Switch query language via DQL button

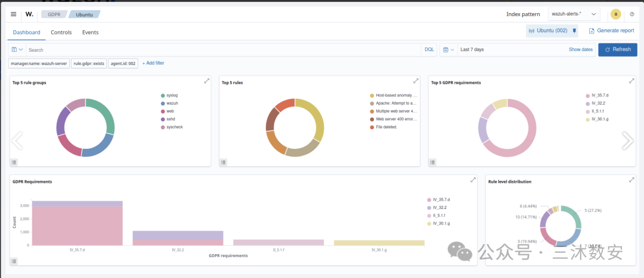(x=429, y=49)
